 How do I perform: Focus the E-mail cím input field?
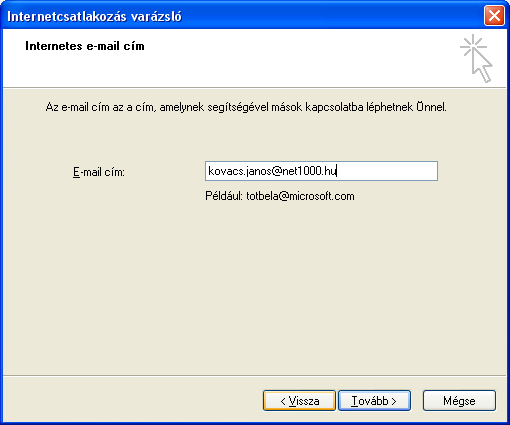tap(321, 171)
